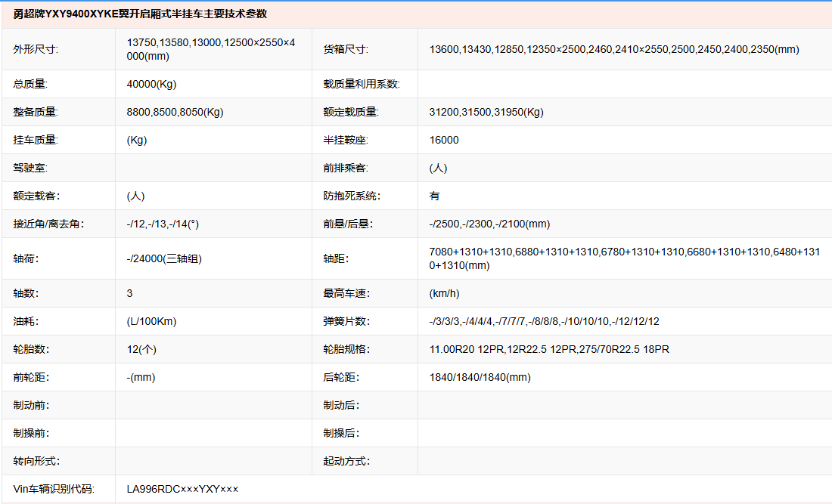Image resolution: width=832 pixels, height=504 pixels.
Task: Select the 半挂鞍座 label
Action: click(x=346, y=140)
